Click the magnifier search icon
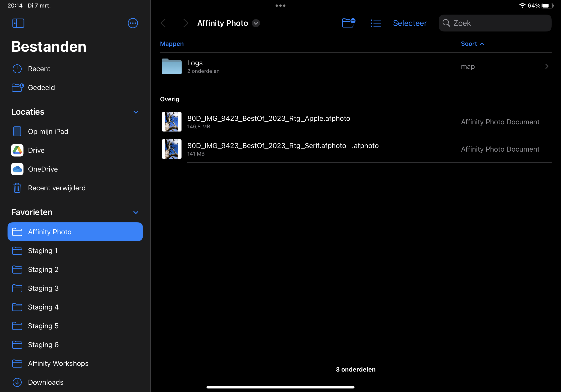 click(446, 23)
